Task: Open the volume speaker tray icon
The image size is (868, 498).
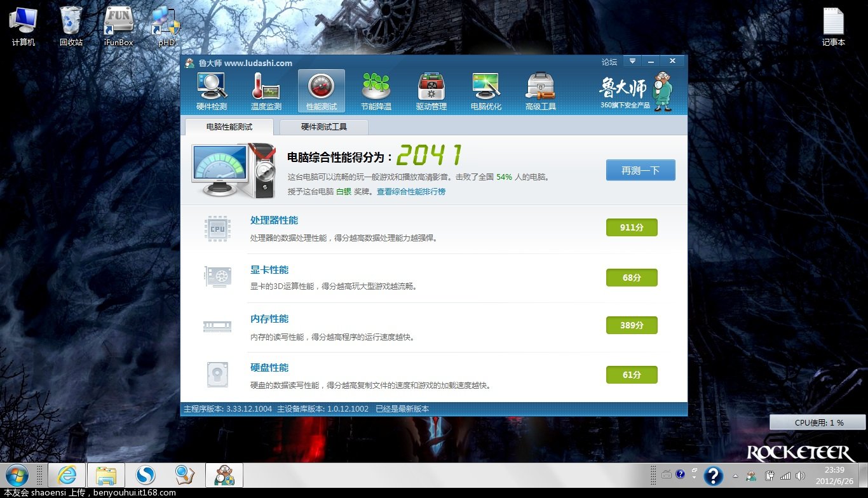Action: tap(800, 475)
